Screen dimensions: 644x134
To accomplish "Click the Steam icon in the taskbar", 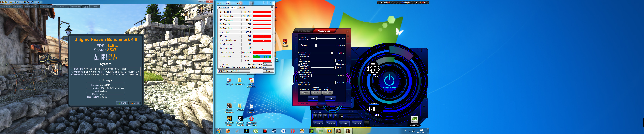I will (274, 131).
